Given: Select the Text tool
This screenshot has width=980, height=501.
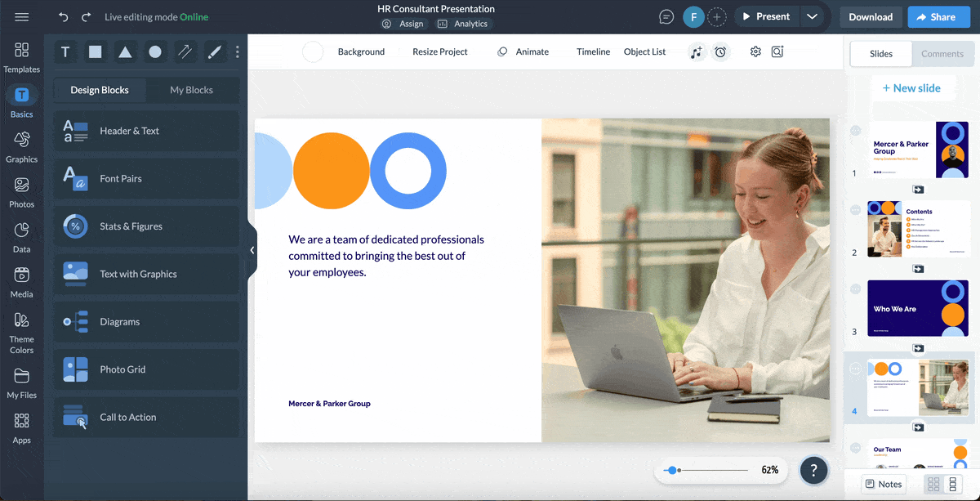Looking at the screenshot, I should pyautogui.click(x=65, y=51).
